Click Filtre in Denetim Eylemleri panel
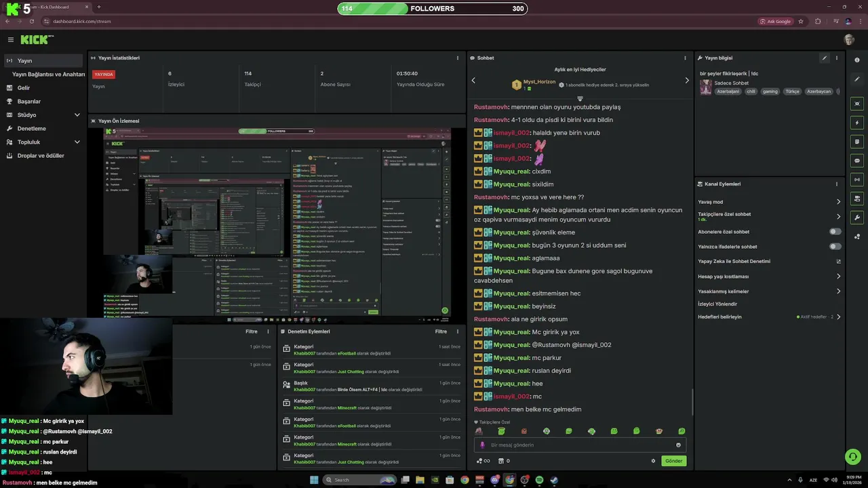868x488 pixels. 441,332
